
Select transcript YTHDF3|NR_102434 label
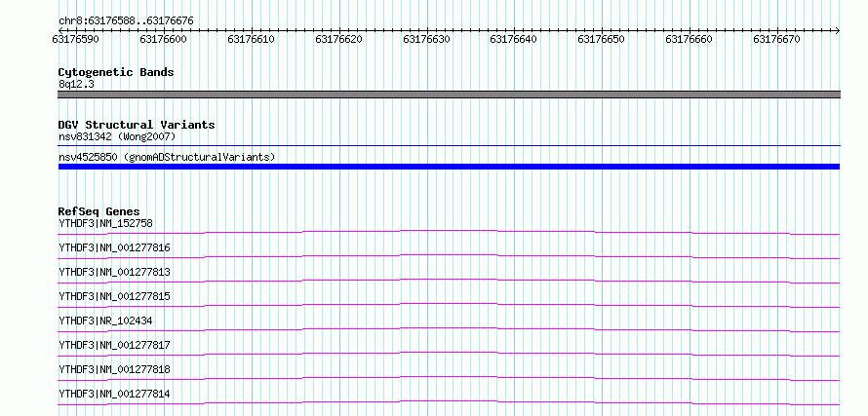pos(105,321)
